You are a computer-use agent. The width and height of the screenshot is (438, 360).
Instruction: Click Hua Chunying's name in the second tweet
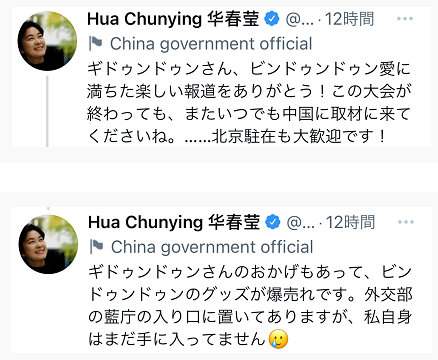click(x=174, y=222)
